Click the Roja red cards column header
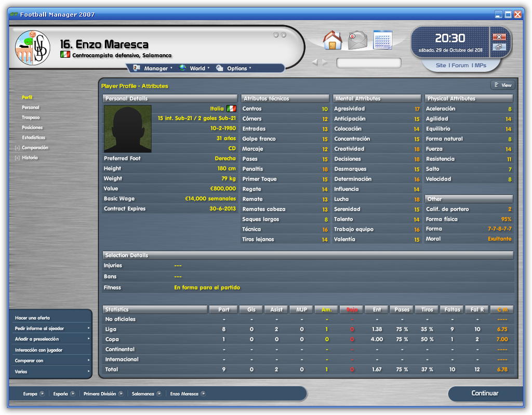This screenshot has height=415, width=532. pos(352,309)
